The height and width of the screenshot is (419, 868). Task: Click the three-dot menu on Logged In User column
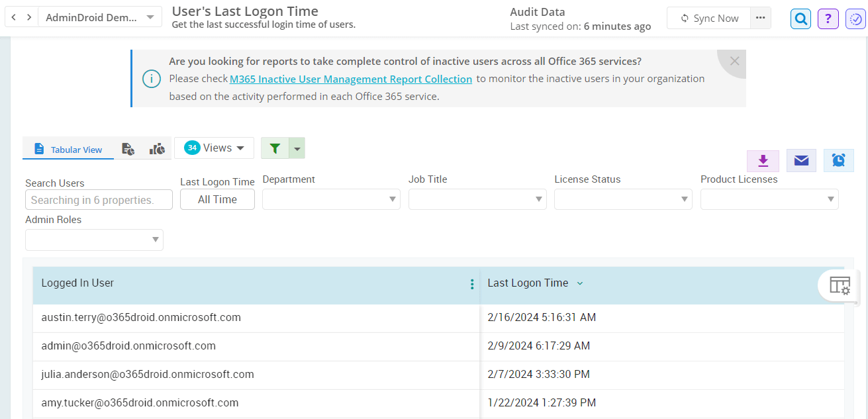point(471,285)
